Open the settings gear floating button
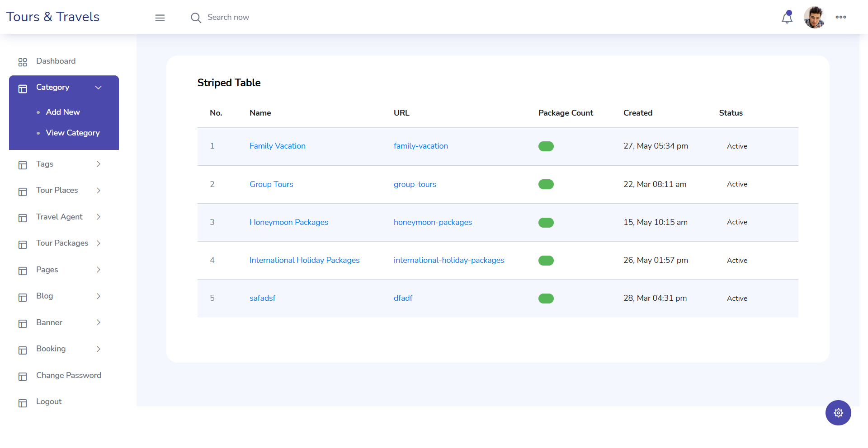 [x=838, y=413]
